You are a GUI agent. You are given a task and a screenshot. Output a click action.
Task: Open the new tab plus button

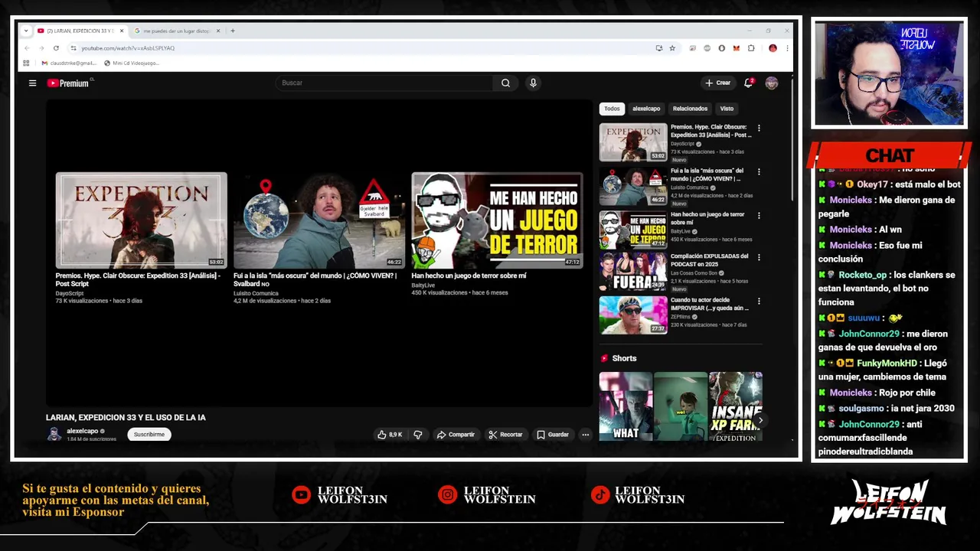pyautogui.click(x=233, y=31)
